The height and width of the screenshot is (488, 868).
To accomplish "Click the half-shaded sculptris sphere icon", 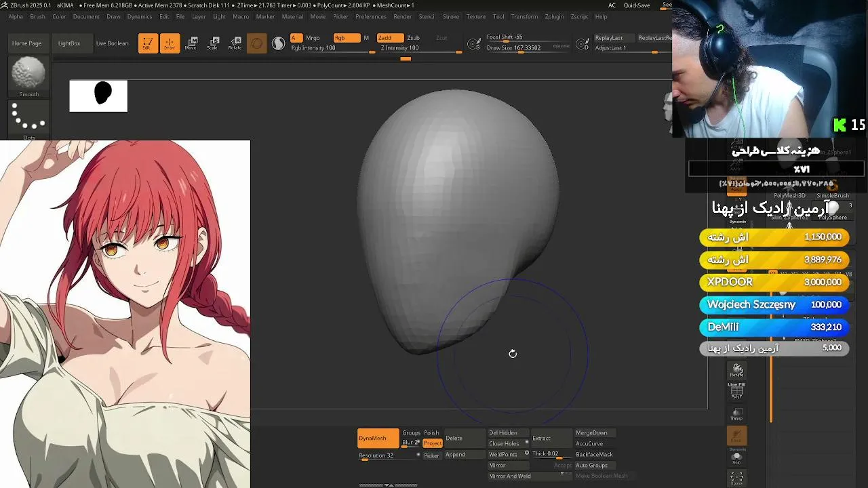I will (279, 43).
